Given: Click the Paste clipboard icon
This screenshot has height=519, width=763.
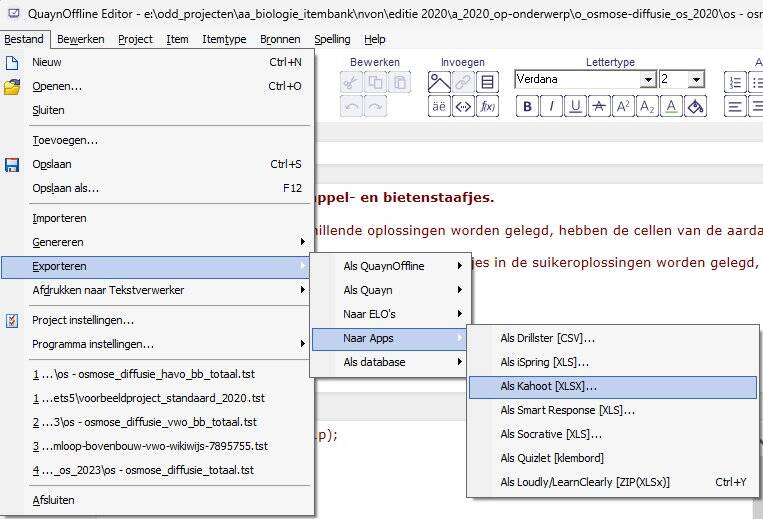Looking at the screenshot, I should pyautogui.click(x=400, y=82).
